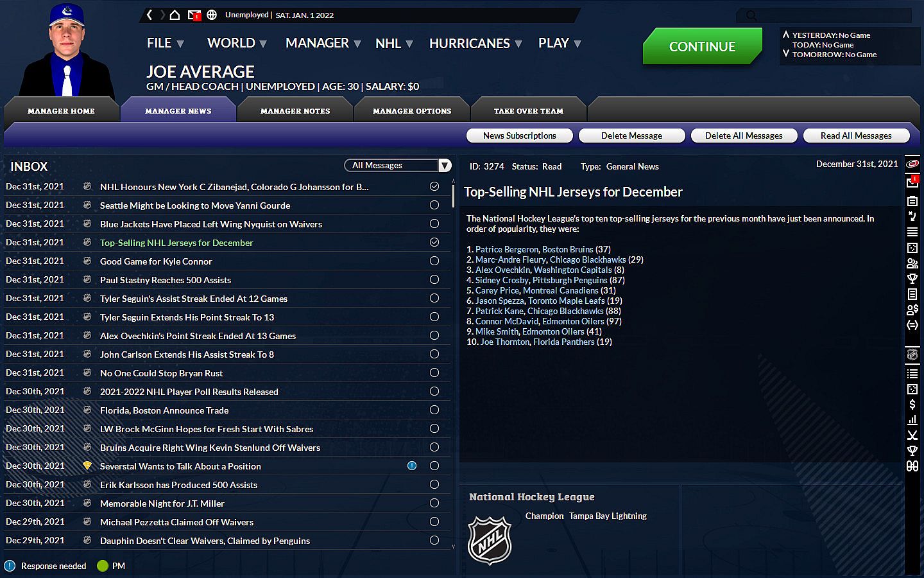This screenshot has height=578, width=924.
Task: Select the Seattle Yanni Gourde message circle
Action: tap(434, 205)
